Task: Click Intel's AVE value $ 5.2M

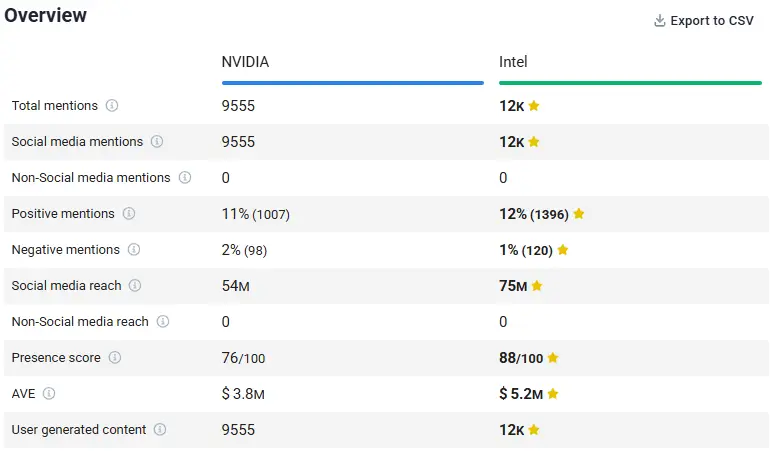Action: pyautogui.click(x=521, y=393)
